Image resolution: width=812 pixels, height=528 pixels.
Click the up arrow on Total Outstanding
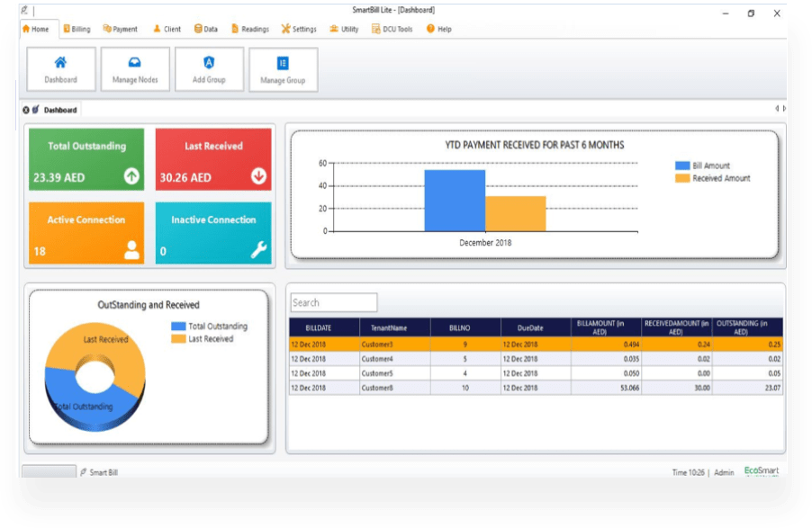pyautogui.click(x=131, y=176)
